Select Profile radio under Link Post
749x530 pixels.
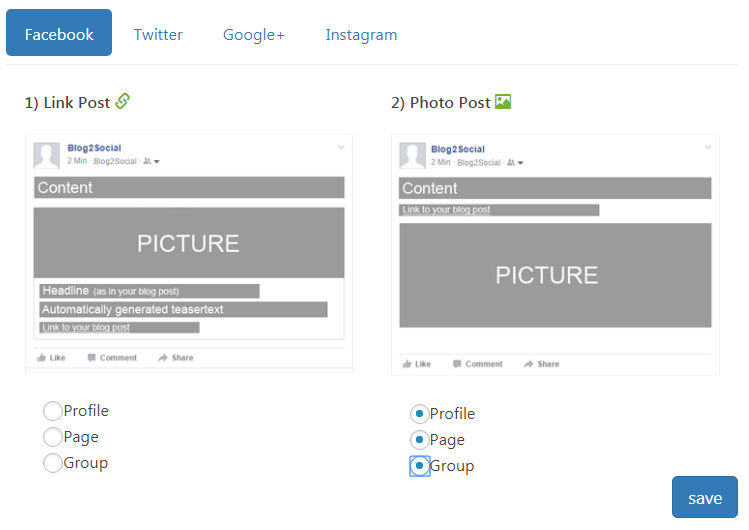pos(53,411)
